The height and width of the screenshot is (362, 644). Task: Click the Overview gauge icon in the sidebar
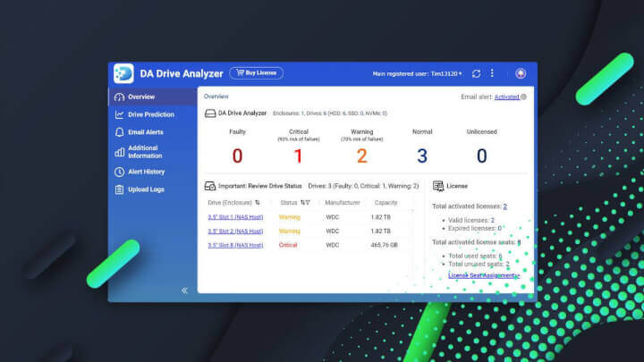click(119, 97)
